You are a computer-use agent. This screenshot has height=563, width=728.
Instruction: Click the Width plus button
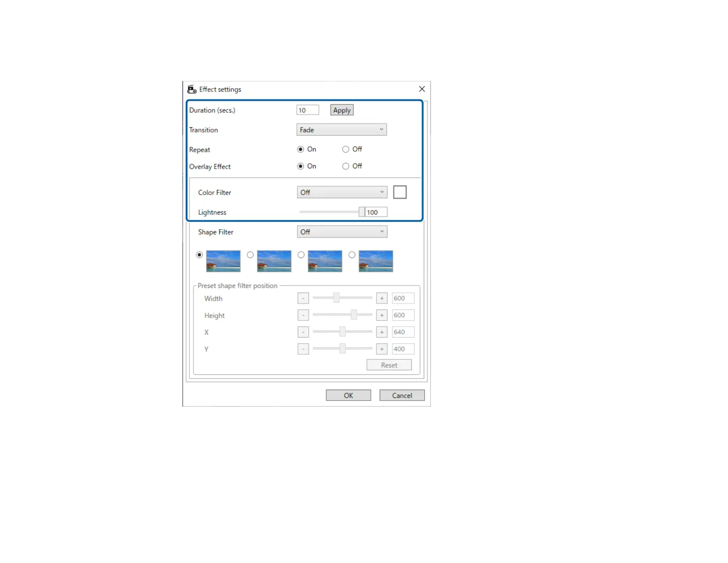[x=382, y=298]
